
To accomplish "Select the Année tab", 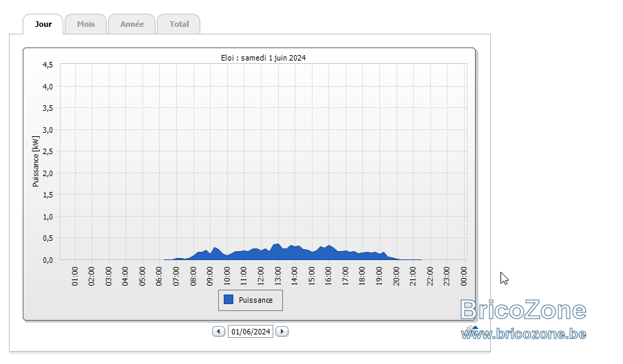I will click(x=132, y=24).
